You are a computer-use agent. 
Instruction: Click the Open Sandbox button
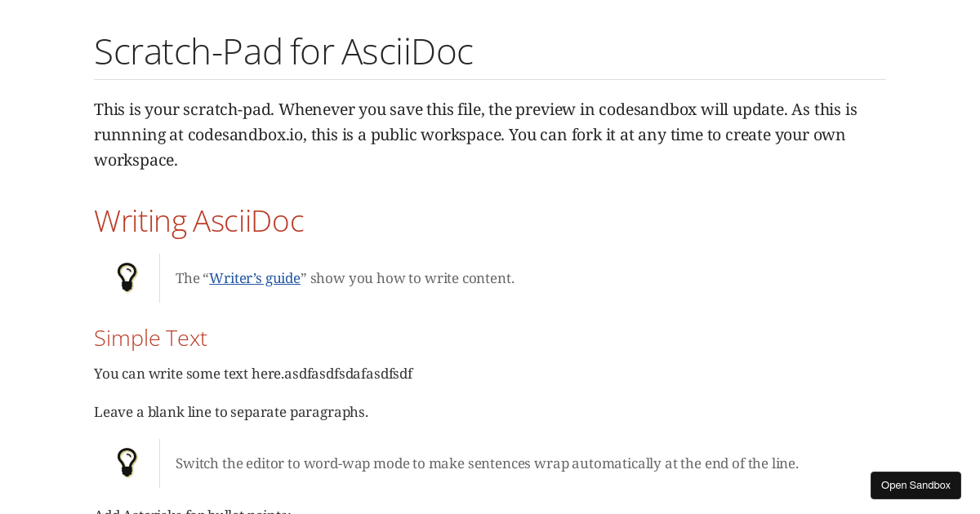click(915, 485)
